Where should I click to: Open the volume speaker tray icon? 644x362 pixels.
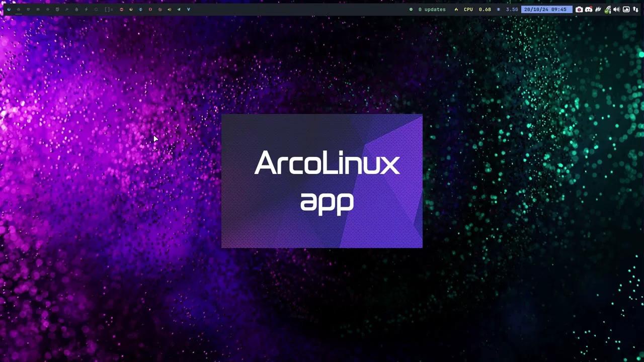coord(616,10)
